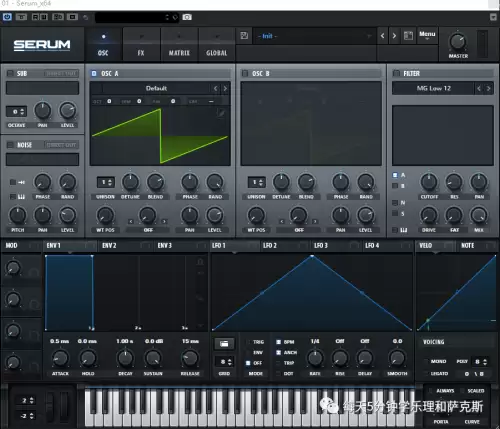Open the MG Low 12 filter type dropdown
This screenshot has height=429, width=500.
433,88
